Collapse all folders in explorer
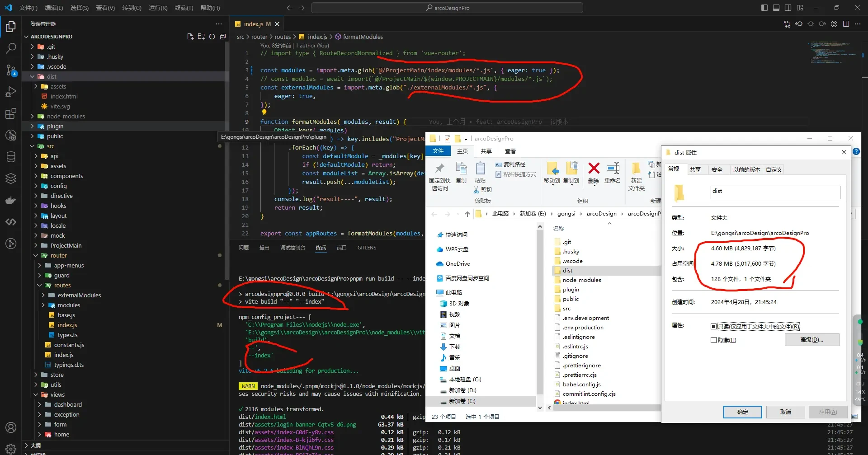 tap(223, 37)
